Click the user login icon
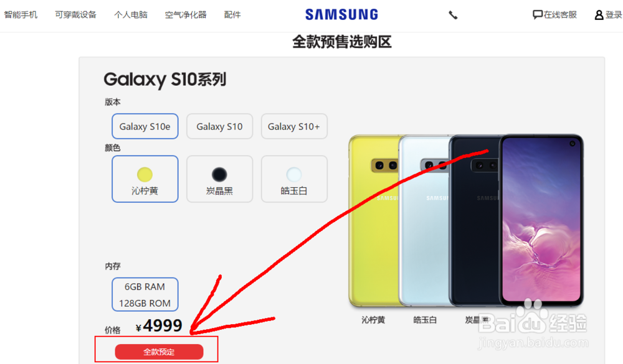This screenshot has width=623, height=364. (599, 15)
